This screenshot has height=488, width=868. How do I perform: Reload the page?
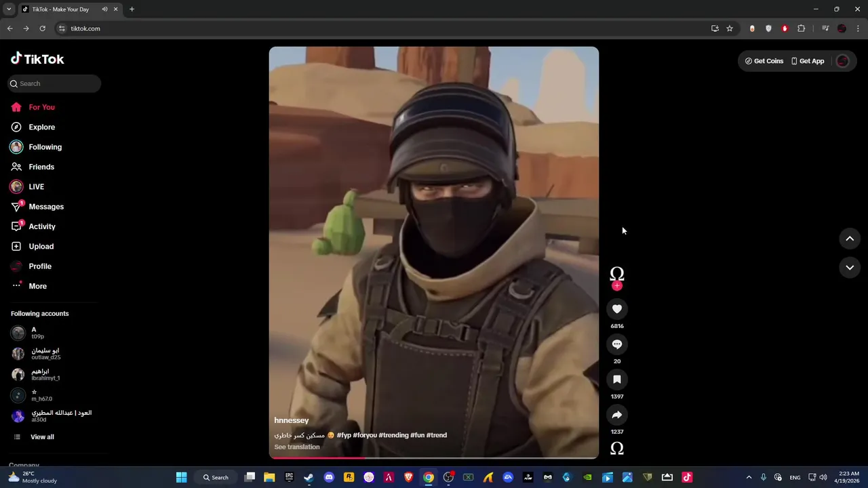pyautogui.click(x=42, y=28)
